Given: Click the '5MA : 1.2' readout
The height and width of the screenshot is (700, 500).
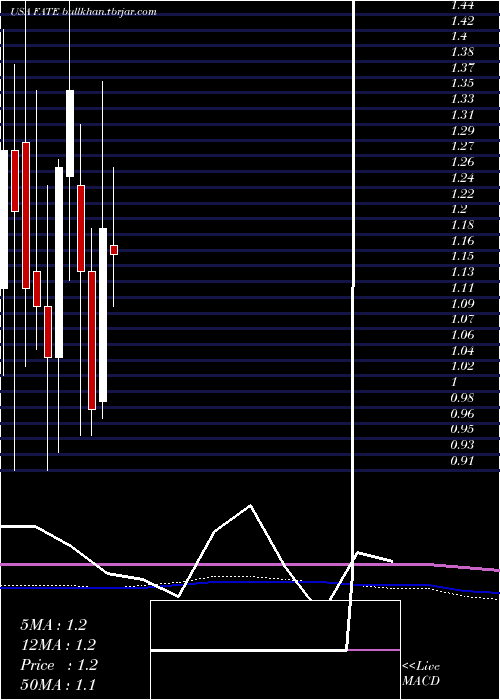Looking at the screenshot, I should [x=54, y=625].
